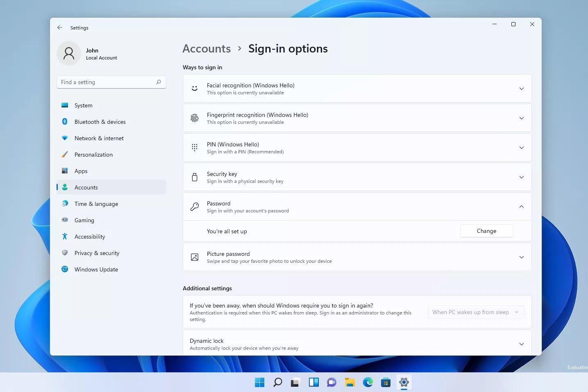
Task: Click Accounts breadcrumb link
Action: pyautogui.click(x=207, y=48)
